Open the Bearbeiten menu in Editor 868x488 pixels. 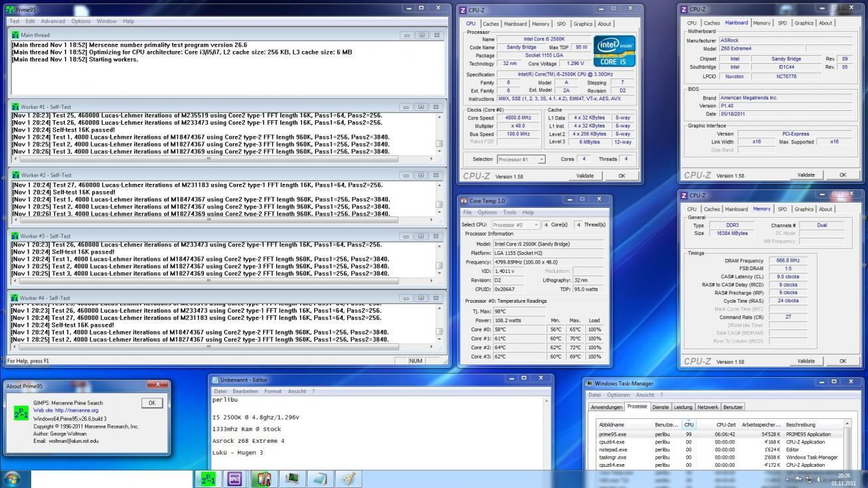pos(245,391)
